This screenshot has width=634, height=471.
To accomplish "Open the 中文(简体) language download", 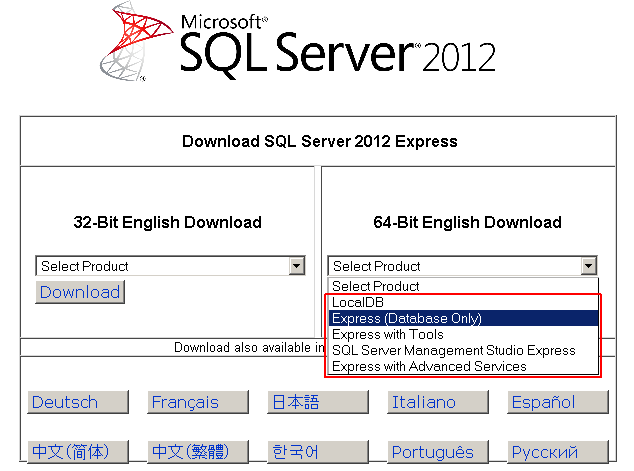I will (78, 452).
